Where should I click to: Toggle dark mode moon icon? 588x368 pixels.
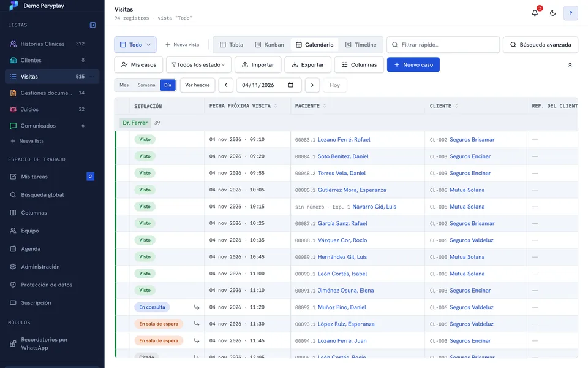(552, 13)
